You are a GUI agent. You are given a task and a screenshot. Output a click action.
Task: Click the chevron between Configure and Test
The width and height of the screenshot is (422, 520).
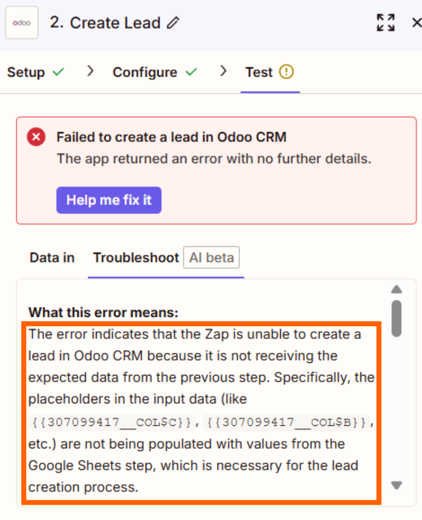223,71
